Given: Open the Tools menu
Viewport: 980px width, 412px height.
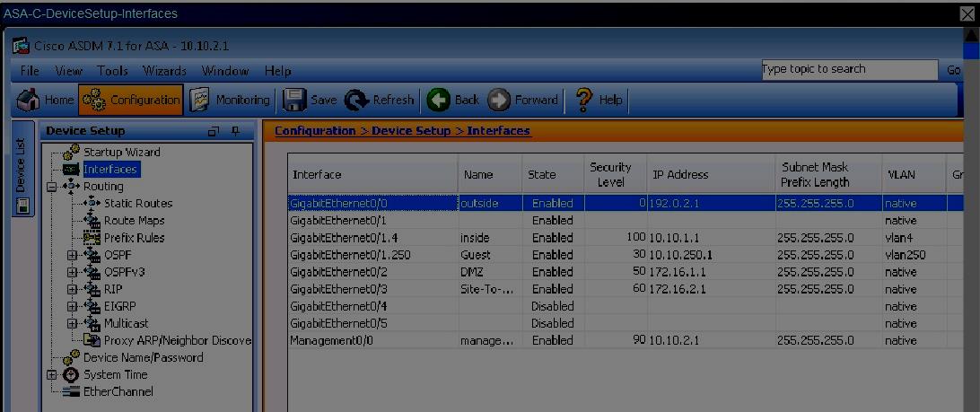Looking at the screenshot, I should click(x=112, y=71).
